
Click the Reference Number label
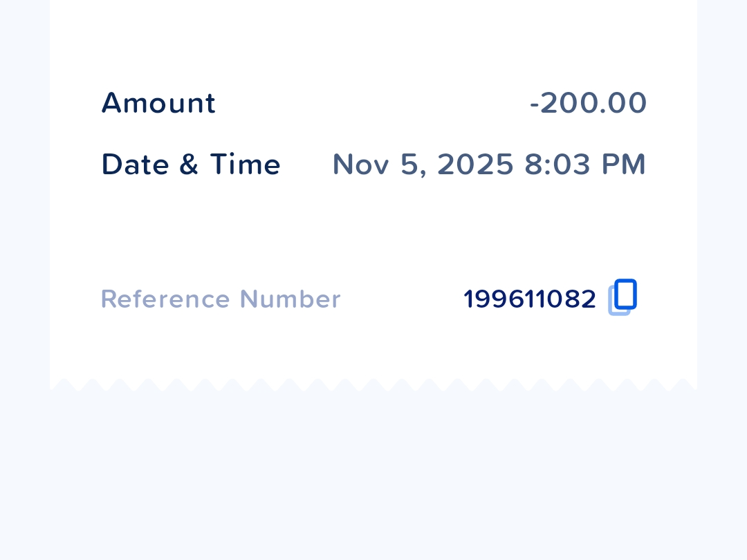click(x=221, y=299)
